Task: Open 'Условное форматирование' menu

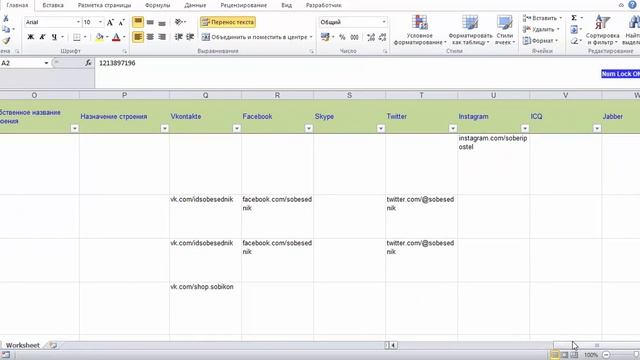Action: (x=420, y=30)
